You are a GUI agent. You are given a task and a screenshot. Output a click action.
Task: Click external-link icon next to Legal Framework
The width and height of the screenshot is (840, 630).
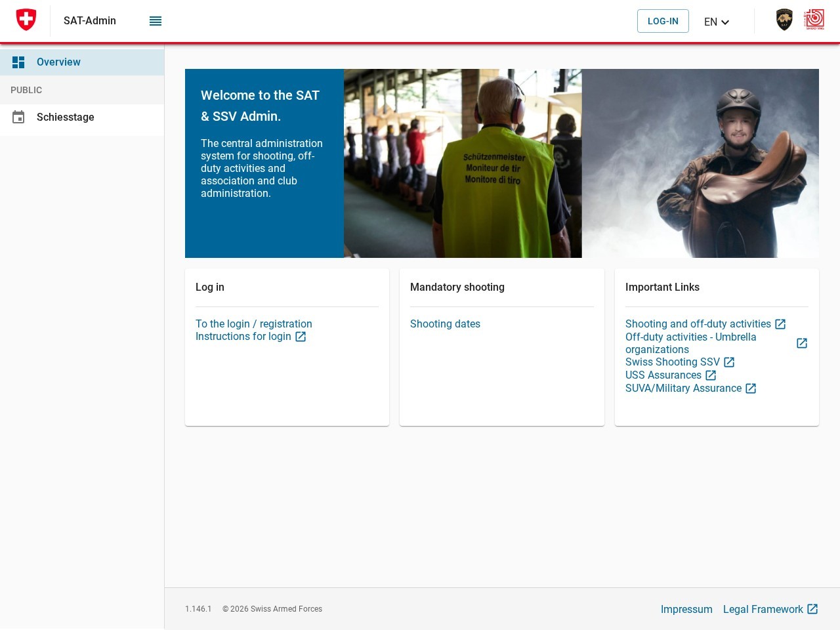pyautogui.click(x=812, y=609)
